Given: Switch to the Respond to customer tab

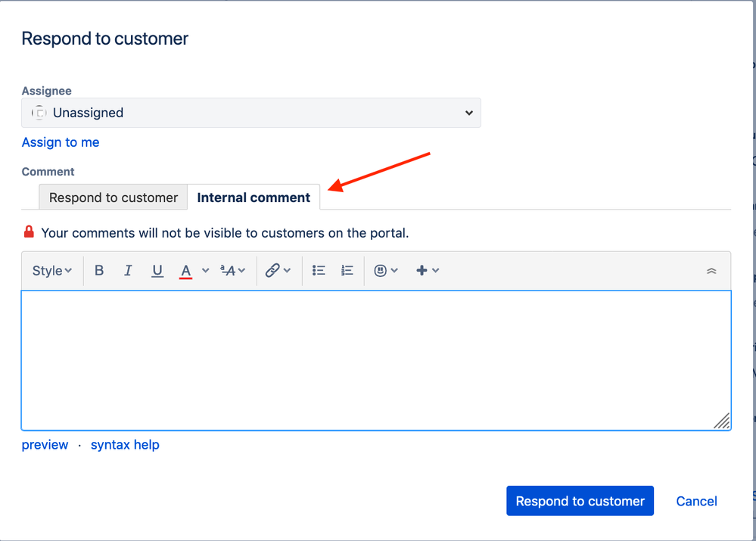Looking at the screenshot, I should [x=114, y=197].
